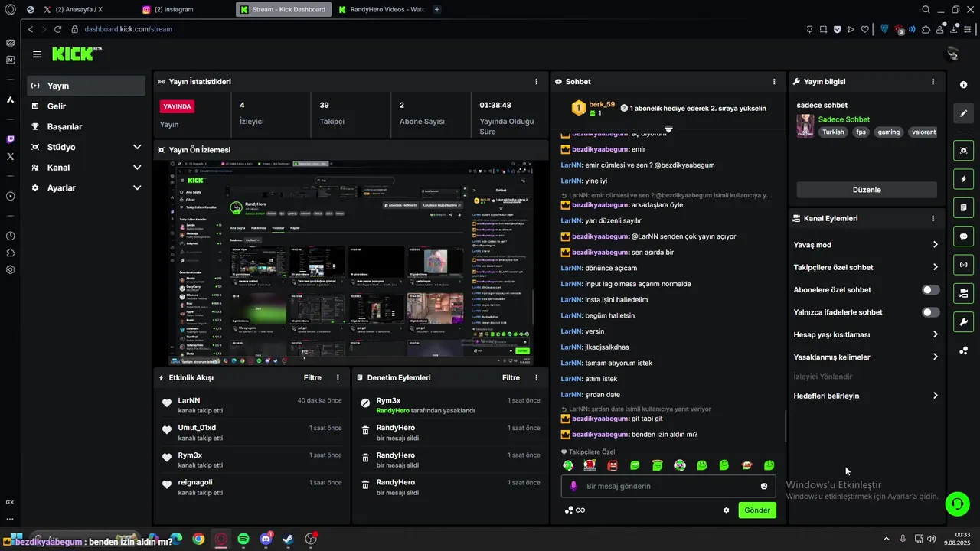Click the infinity icon below message box

coord(580,510)
